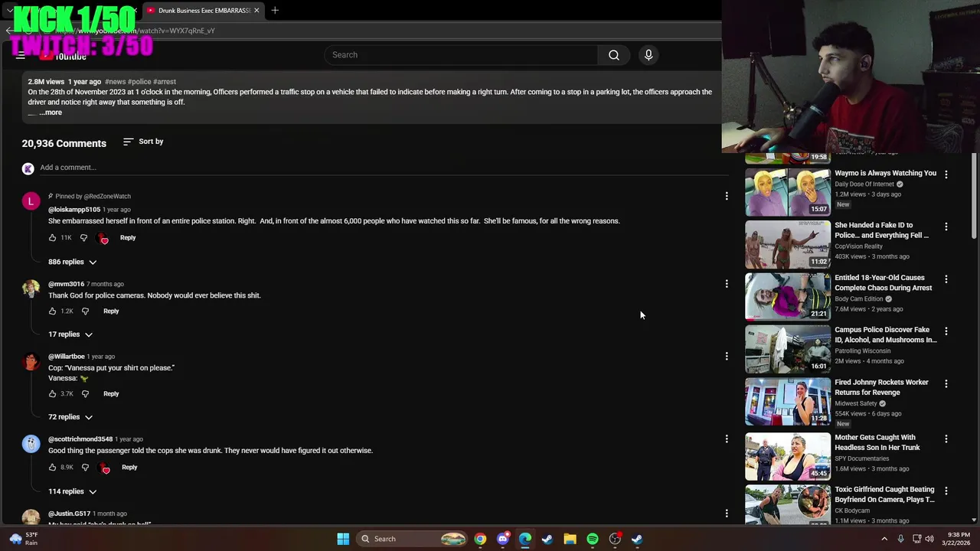
Task: Open Spotify from the taskbar
Action: (593, 539)
